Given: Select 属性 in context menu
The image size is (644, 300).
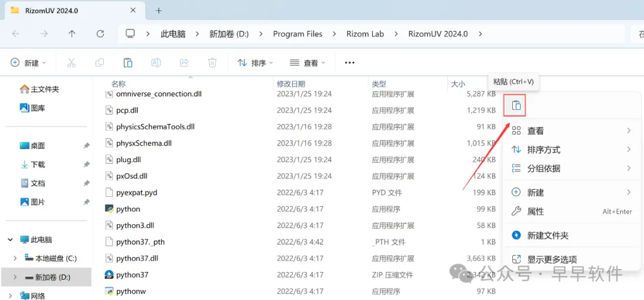Looking at the screenshot, I should (571, 212).
